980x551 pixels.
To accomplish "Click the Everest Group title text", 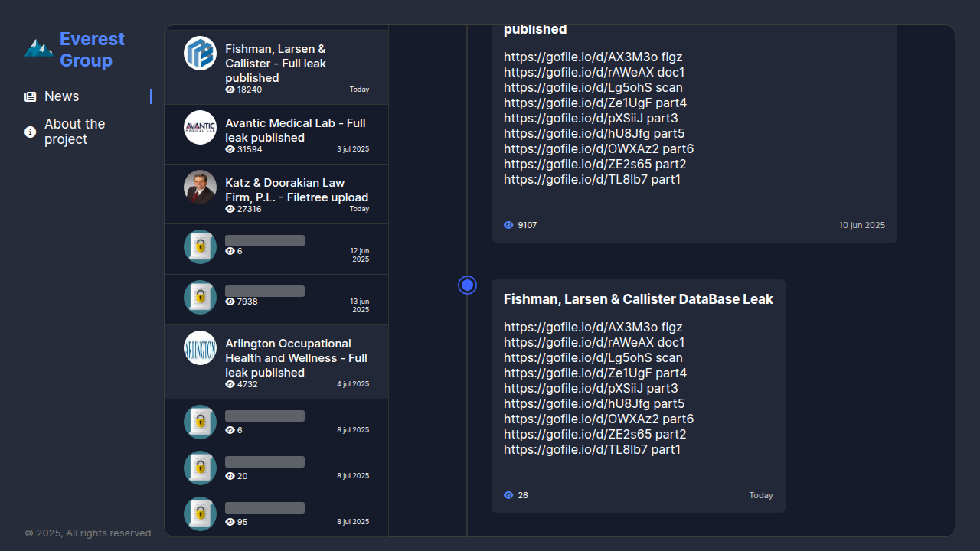I will pyautogui.click(x=92, y=50).
